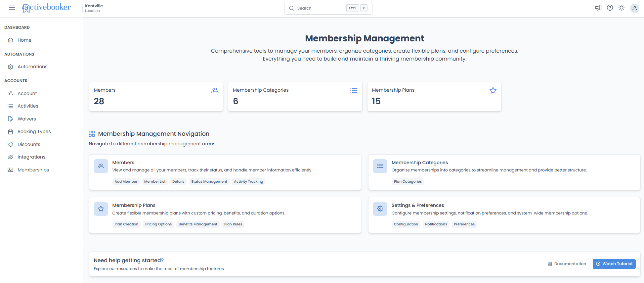Open the Members navigation card title
This screenshot has width=644, height=283.
[123, 163]
